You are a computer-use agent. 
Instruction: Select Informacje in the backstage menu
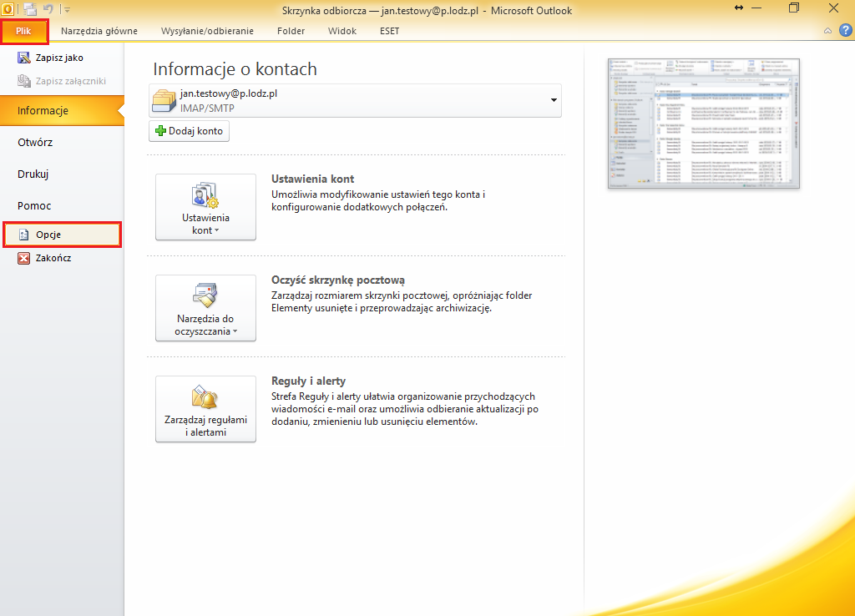click(x=62, y=111)
